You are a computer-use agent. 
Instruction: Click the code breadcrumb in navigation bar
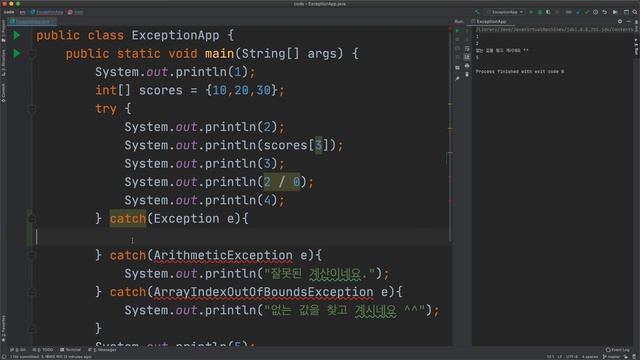tap(9, 12)
